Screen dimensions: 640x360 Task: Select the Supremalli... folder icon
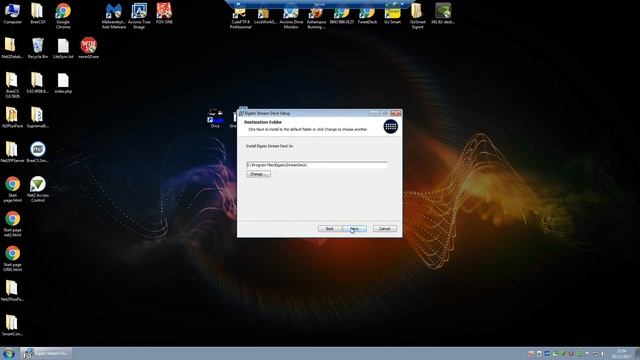[38, 118]
